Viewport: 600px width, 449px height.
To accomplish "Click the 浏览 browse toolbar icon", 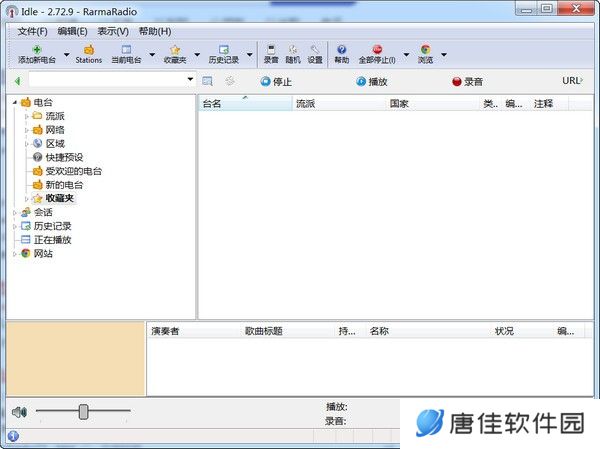I will 425,49.
